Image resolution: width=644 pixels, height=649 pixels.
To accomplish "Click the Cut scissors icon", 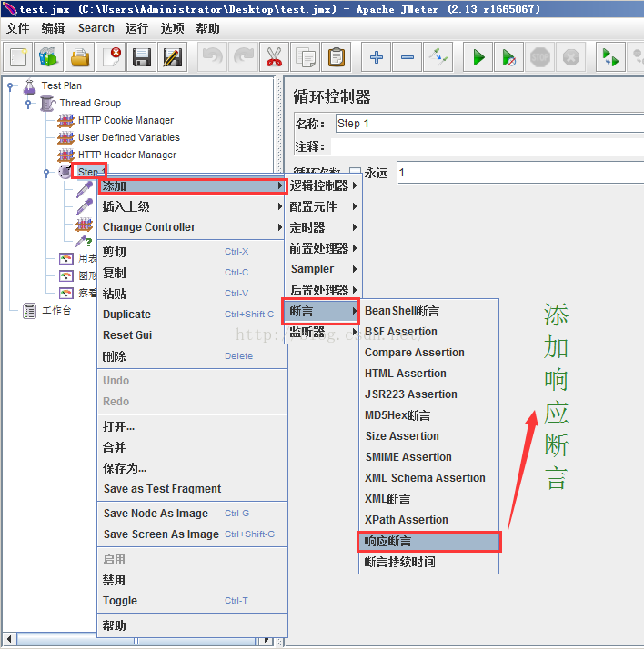I will pos(274,57).
